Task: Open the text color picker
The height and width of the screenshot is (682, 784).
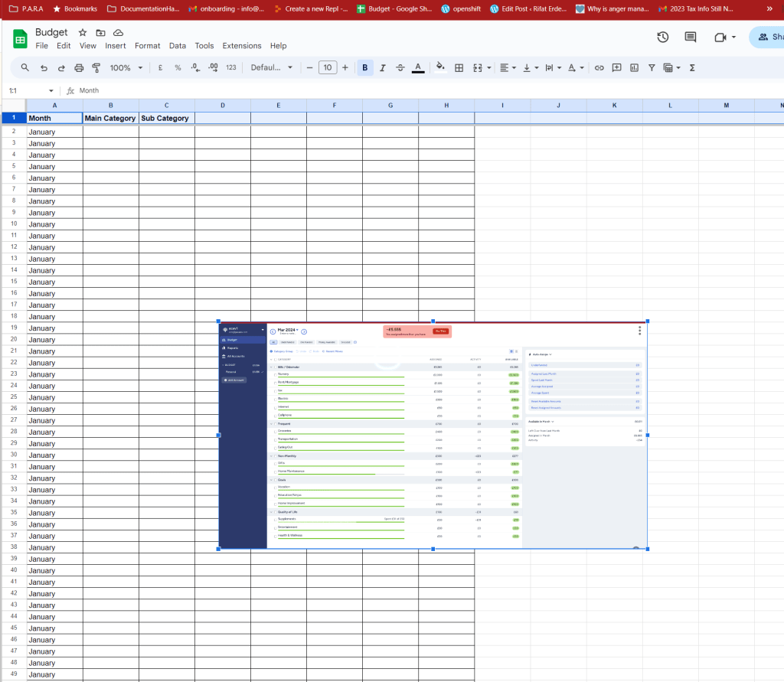Action: click(x=418, y=67)
